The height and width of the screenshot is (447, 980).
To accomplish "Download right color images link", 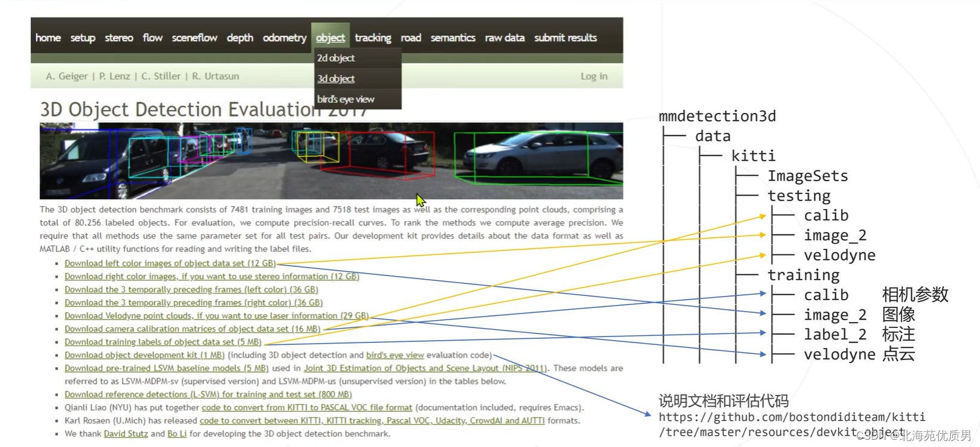I will 212,277.
